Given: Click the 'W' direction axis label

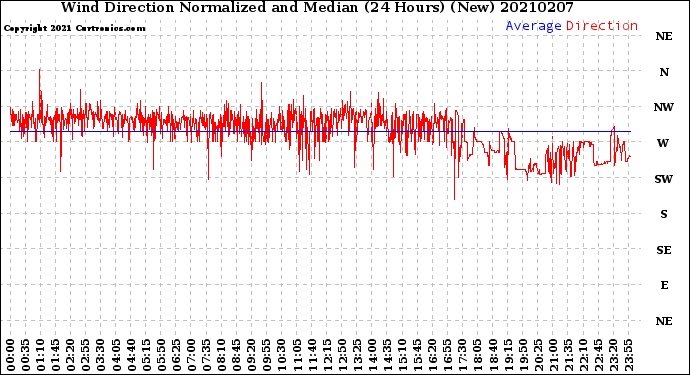Looking at the screenshot, I should (x=663, y=143).
